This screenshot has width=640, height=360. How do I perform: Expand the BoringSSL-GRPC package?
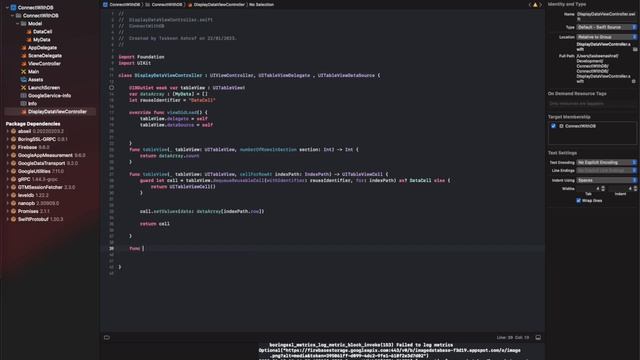[x=7, y=139]
